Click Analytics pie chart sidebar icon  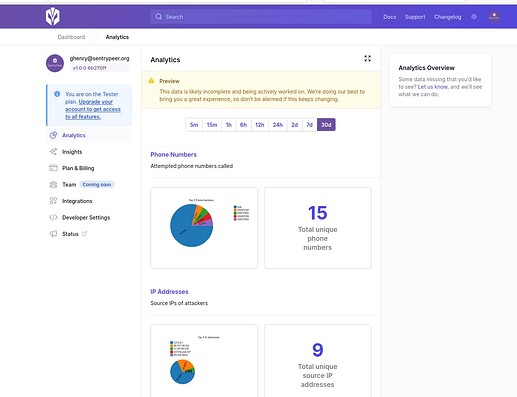53,135
